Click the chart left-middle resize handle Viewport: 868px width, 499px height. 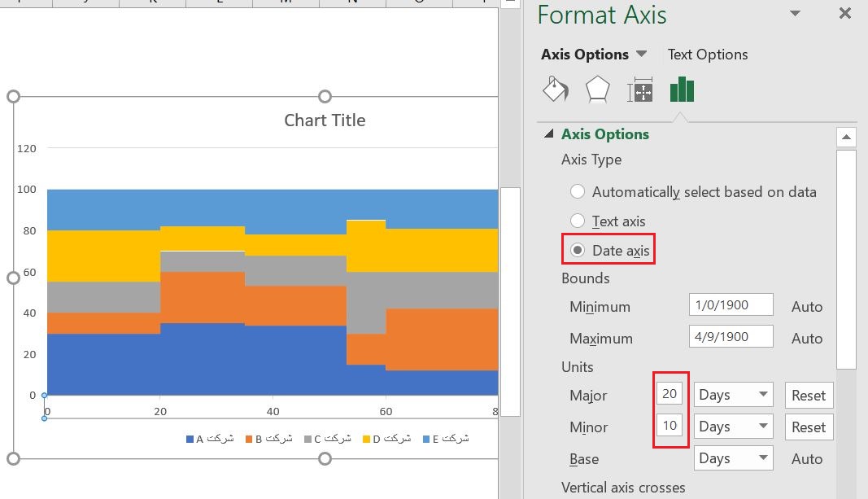13,278
